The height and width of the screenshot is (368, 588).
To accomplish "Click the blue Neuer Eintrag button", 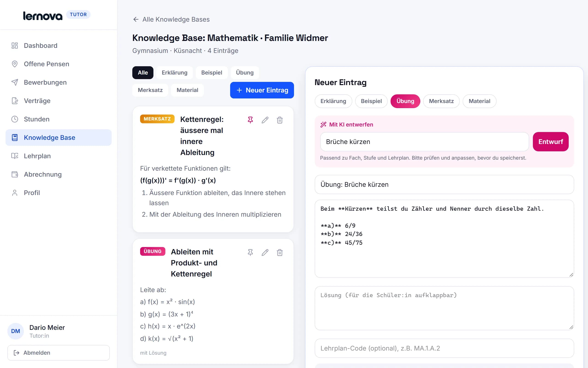I will coord(262,90).
